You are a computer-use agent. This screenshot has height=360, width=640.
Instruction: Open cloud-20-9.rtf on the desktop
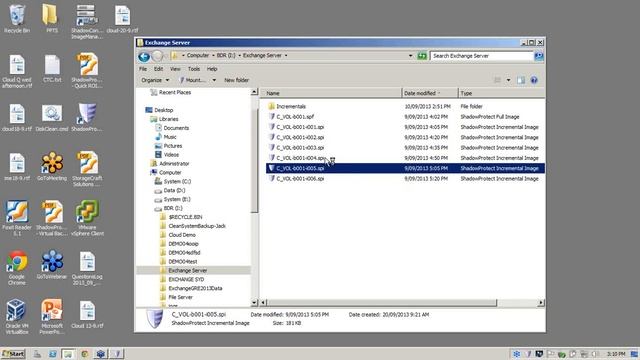tap(122, 19)
